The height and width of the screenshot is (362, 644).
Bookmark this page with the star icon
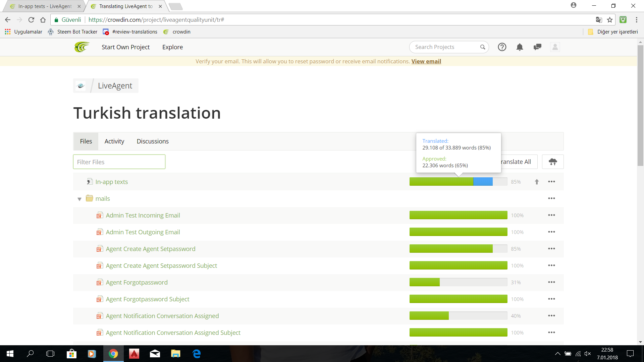610,20
